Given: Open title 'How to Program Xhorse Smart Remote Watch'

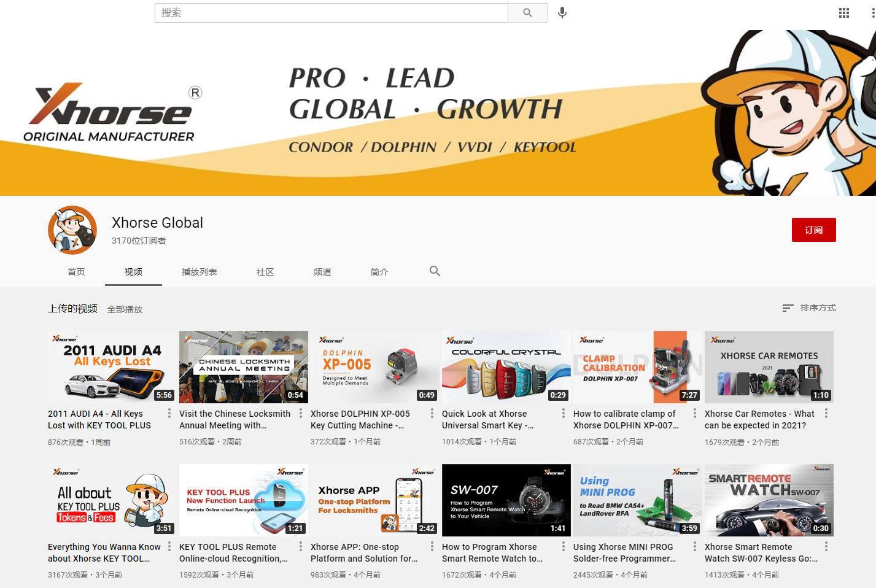Looking at the screenshot, I should tap(492, 552).
